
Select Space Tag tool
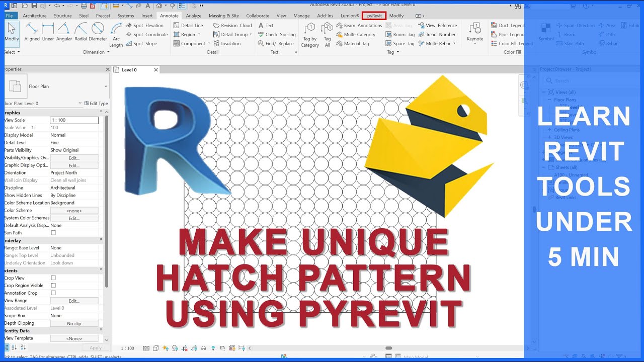400,44
